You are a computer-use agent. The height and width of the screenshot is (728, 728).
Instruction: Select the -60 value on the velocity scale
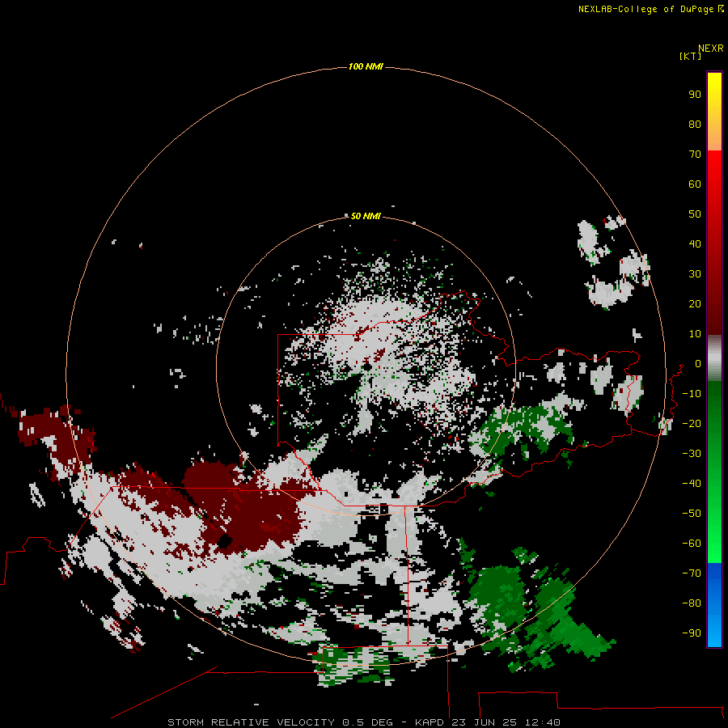(x=692, y=544)
